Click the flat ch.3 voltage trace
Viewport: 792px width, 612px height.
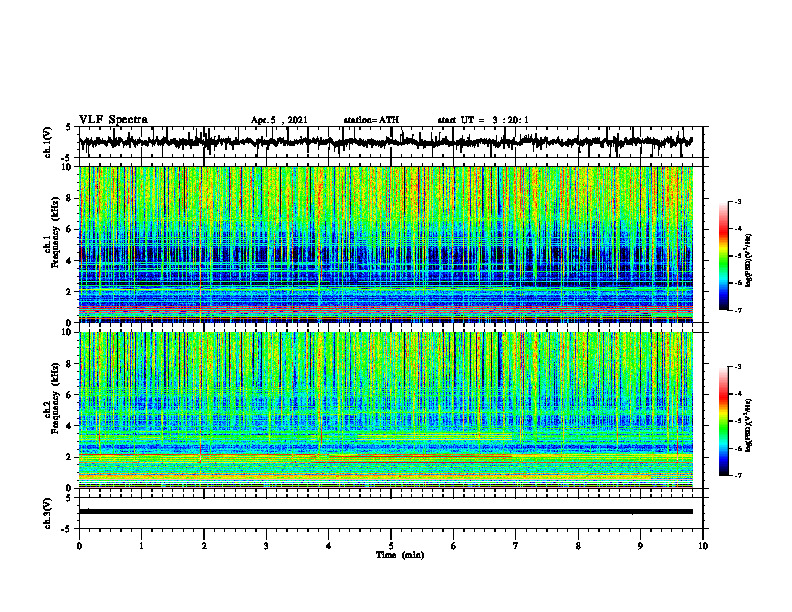[385, 512]
